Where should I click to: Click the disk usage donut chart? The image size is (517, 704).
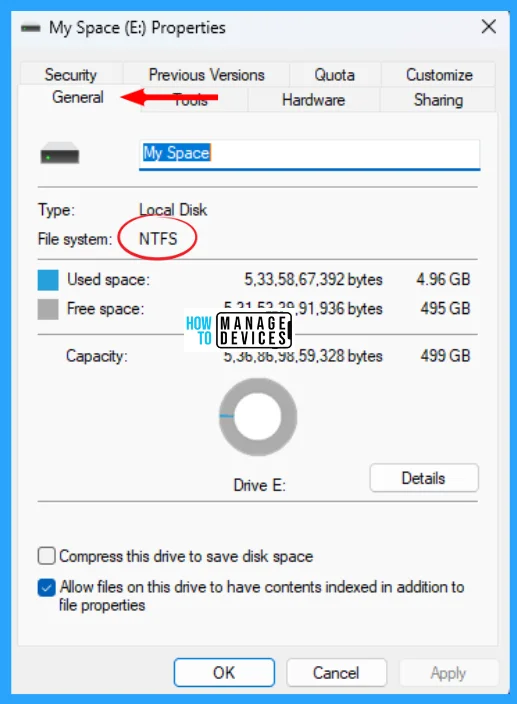pyautogui.click(x=258, y=417)
